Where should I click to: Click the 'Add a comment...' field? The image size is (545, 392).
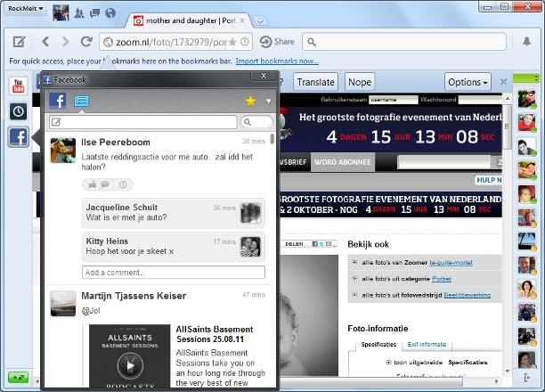[x=174, y=273]
